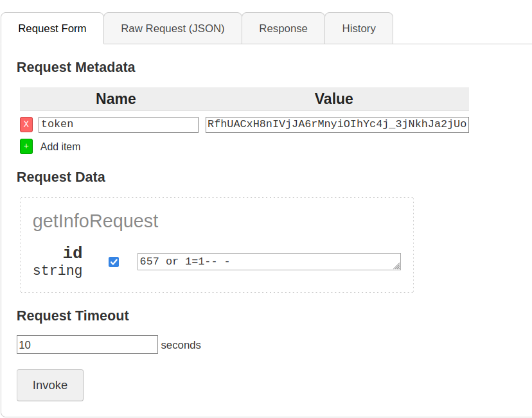Click the Add item text label
Screen dimensions: 532x418
60,147
